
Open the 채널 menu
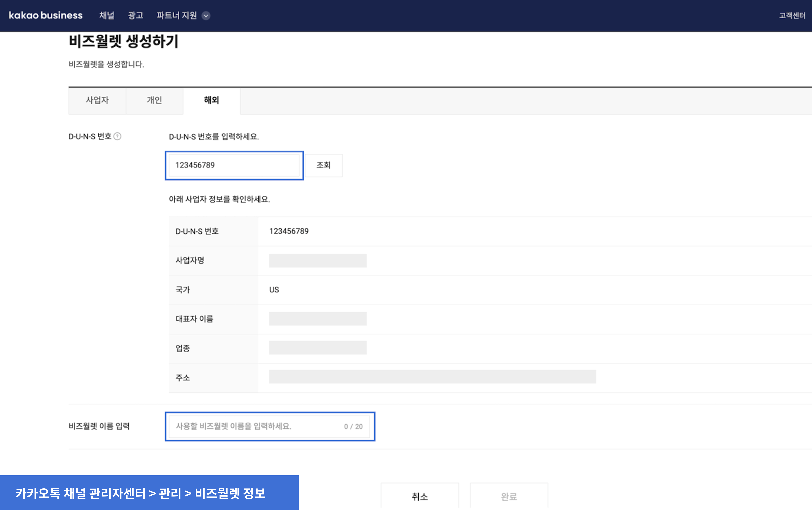coord(107,16)
